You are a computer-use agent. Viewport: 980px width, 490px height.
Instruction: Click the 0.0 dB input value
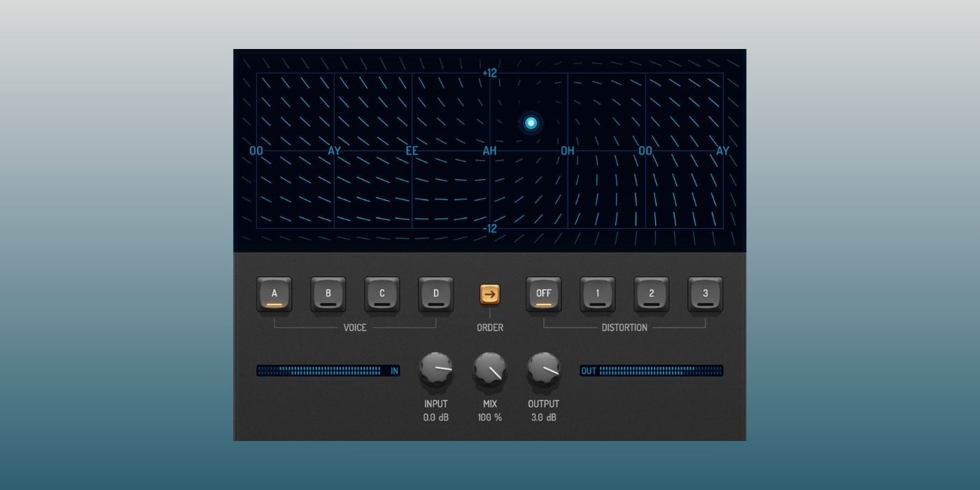(436, 417)
